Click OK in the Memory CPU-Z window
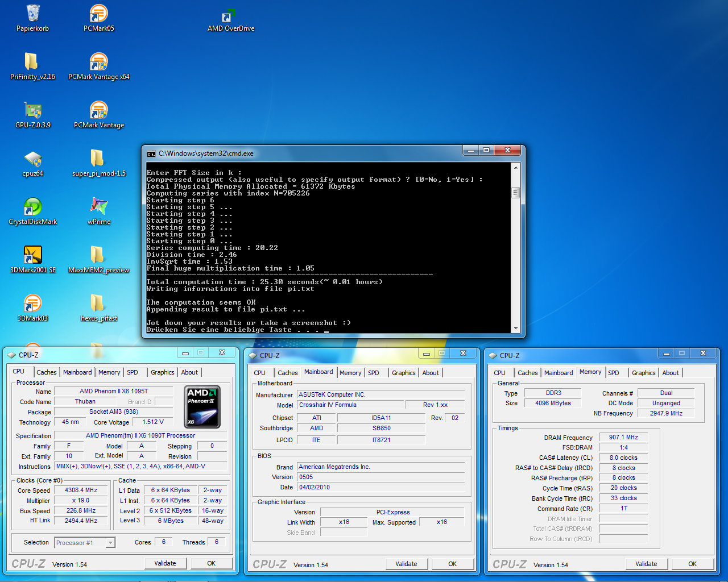 tap(693, 564)
